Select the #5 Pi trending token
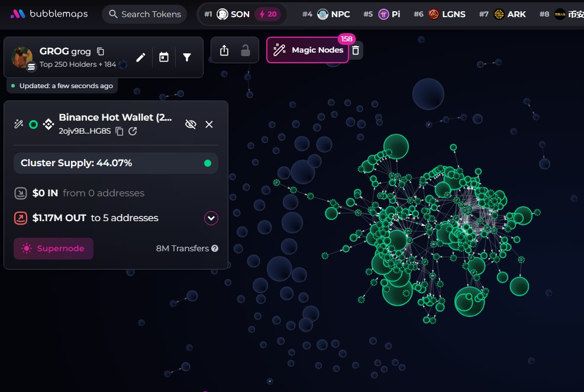This screenshot has width=584, height=392. 382,14
